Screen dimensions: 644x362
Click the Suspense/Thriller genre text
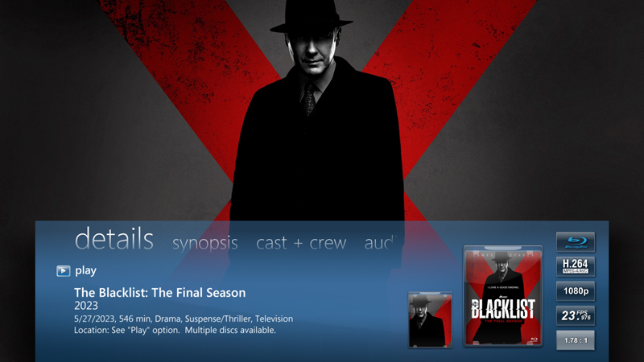(x=217, y=319)
